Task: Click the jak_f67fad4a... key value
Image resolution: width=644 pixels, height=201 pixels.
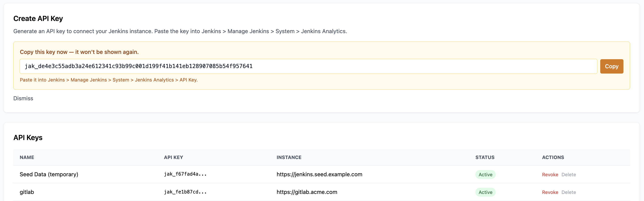Action: coord(185,174)
